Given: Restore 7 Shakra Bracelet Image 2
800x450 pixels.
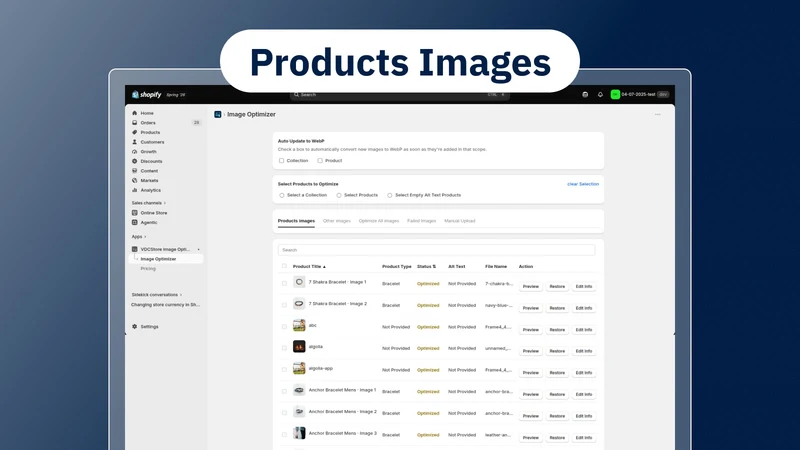Looking at the screenshot, I should click(557, 308).
